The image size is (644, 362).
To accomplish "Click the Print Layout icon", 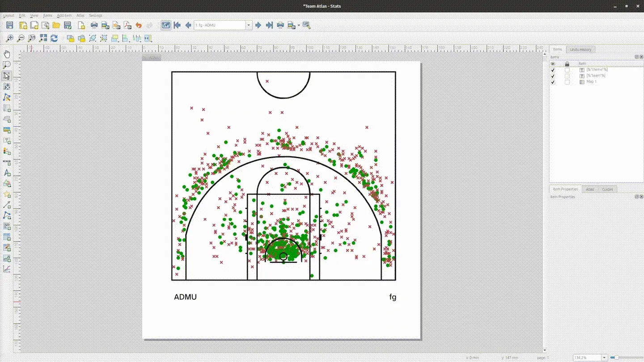I will (x=93, y=25).
